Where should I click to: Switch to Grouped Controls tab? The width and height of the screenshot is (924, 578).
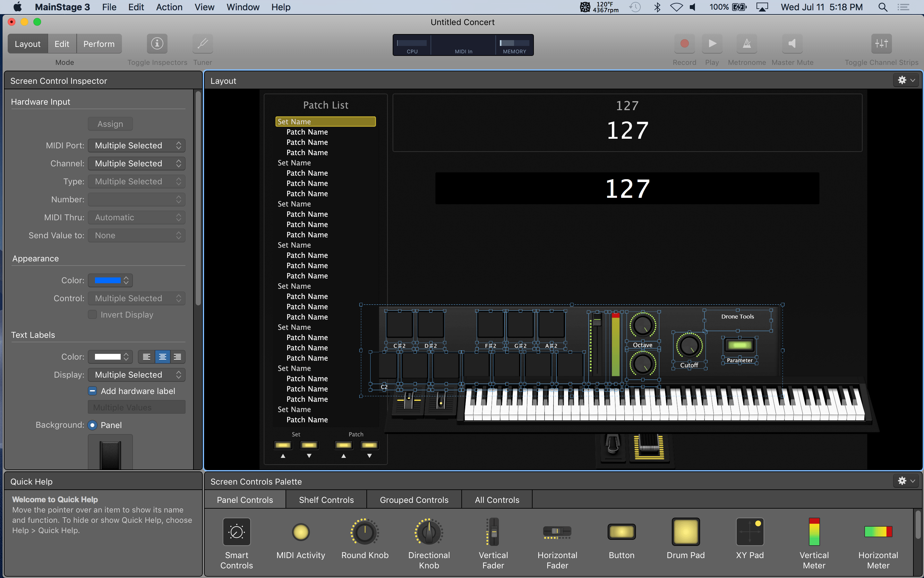click(x=414, y=500)
